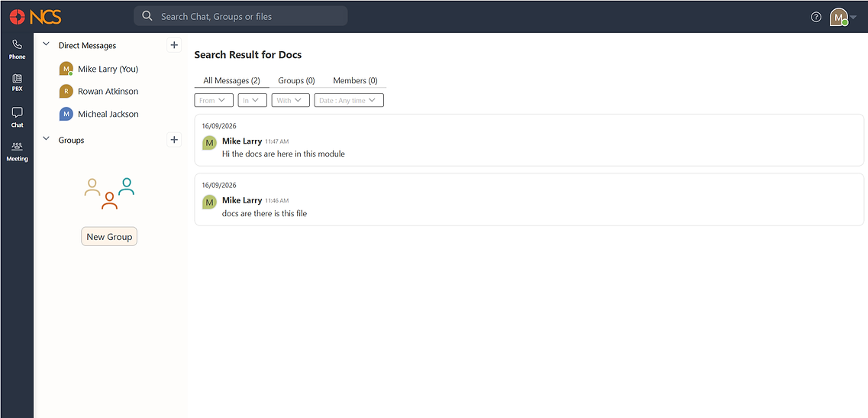Click the 11:46 AM timestamp
The width and height of the screenshot is (868, 418).
coord(277,201)
